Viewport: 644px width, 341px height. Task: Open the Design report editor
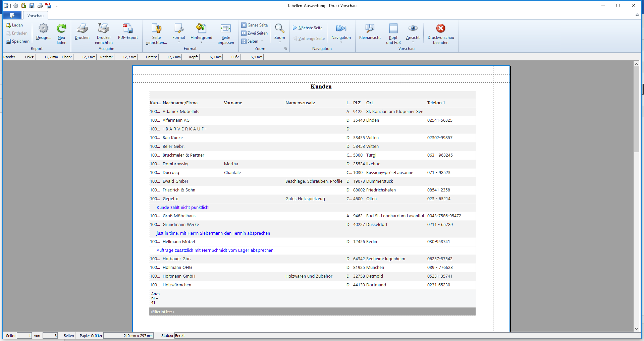44,32
